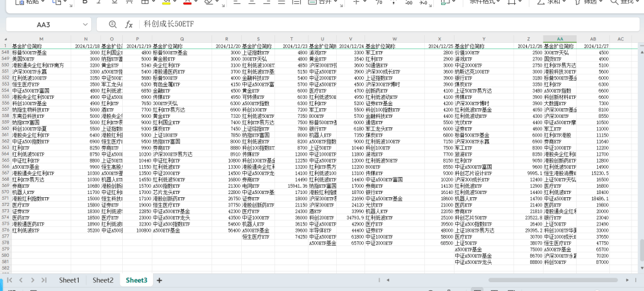Open the cell borders dropdown arrow
This screenshot has height=291, width=644.
(x=152, y=2)
